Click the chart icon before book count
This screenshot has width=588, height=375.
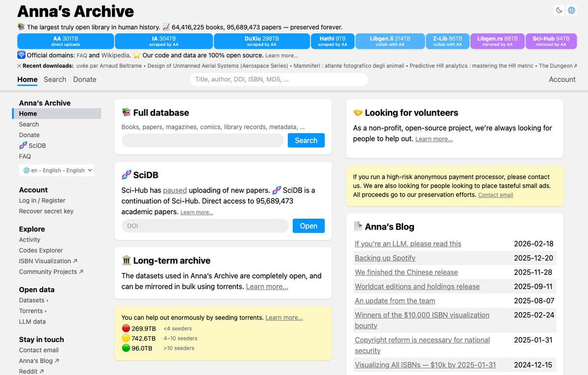(x=166, y=27)
